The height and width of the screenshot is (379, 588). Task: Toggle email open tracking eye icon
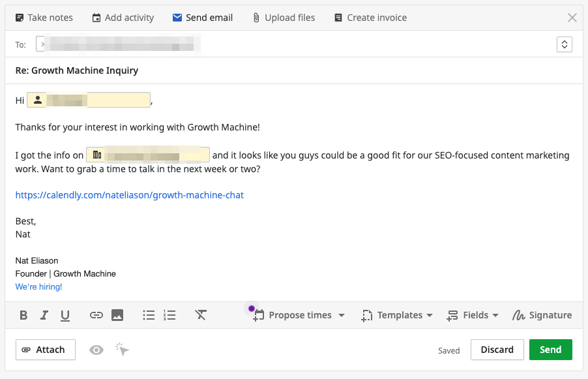96,350
